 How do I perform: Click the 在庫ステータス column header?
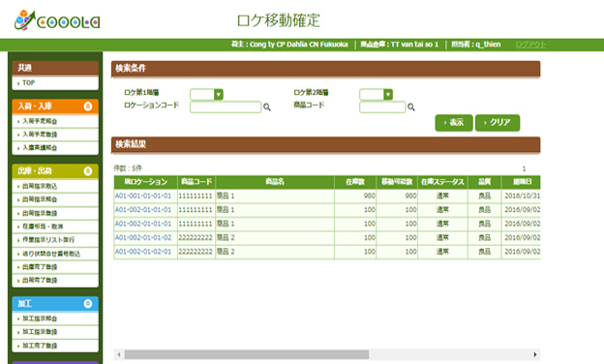click(442, 182)
